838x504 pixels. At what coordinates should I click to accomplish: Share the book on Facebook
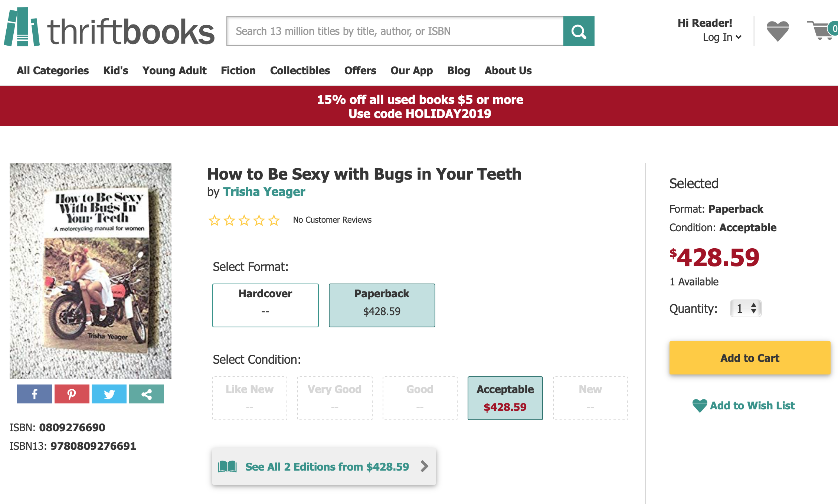click(35, 394)
